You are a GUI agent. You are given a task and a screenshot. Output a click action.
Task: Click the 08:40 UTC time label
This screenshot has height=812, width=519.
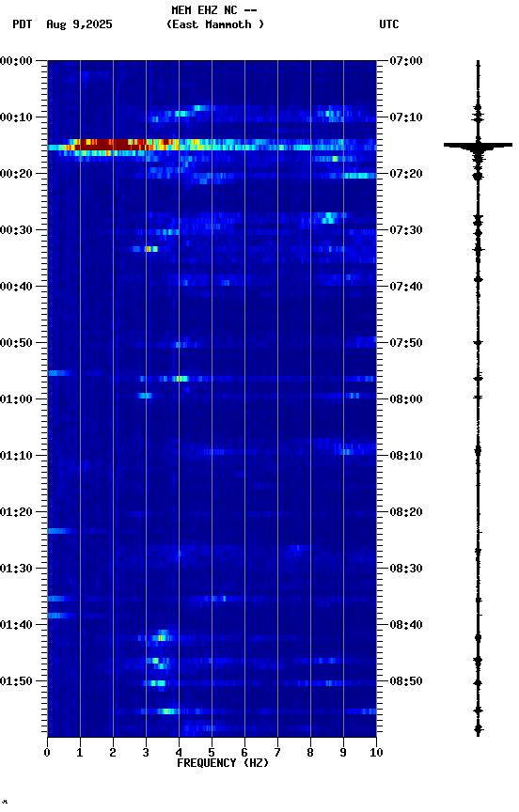point(406,625)
